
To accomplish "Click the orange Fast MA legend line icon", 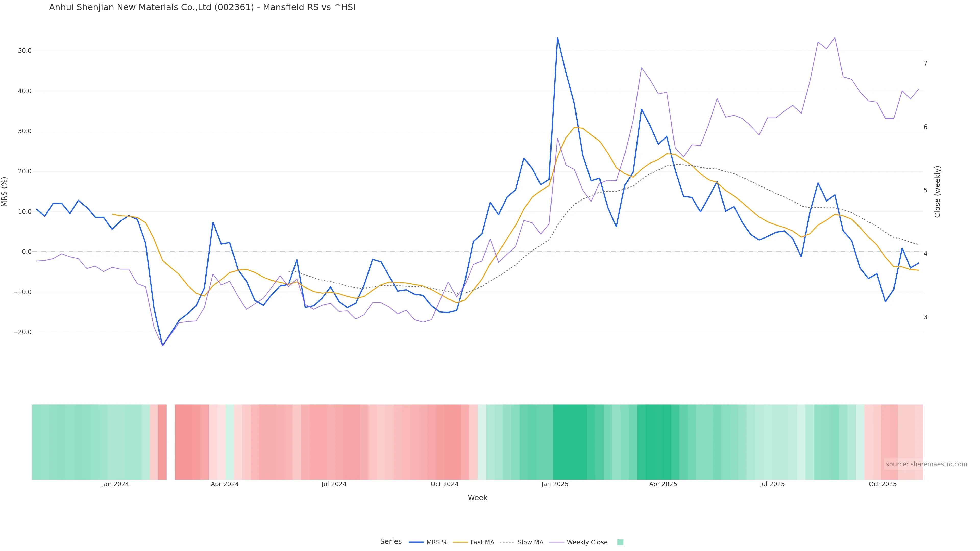I will 460,542.
